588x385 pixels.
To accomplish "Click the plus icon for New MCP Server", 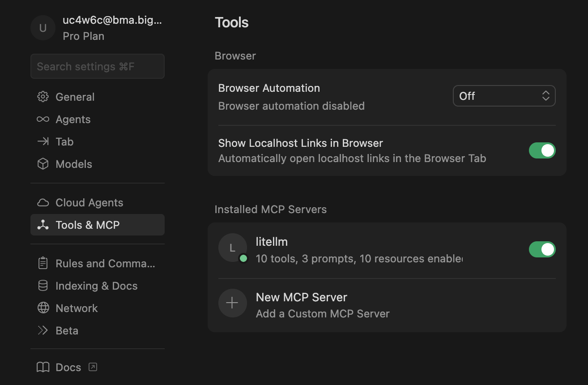I will coord(232,303).
